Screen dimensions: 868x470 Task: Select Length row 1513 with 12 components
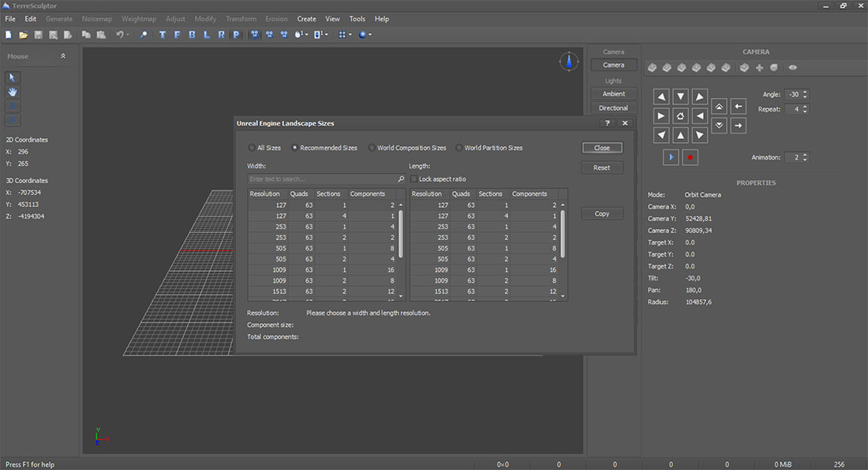click(485, 291)
